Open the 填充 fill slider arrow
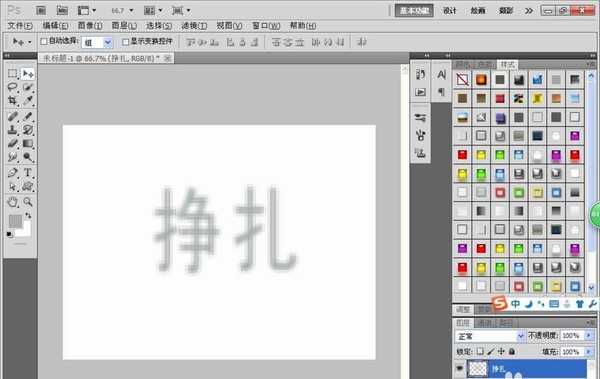The image size is (600, 379). (x=589, y=351)
